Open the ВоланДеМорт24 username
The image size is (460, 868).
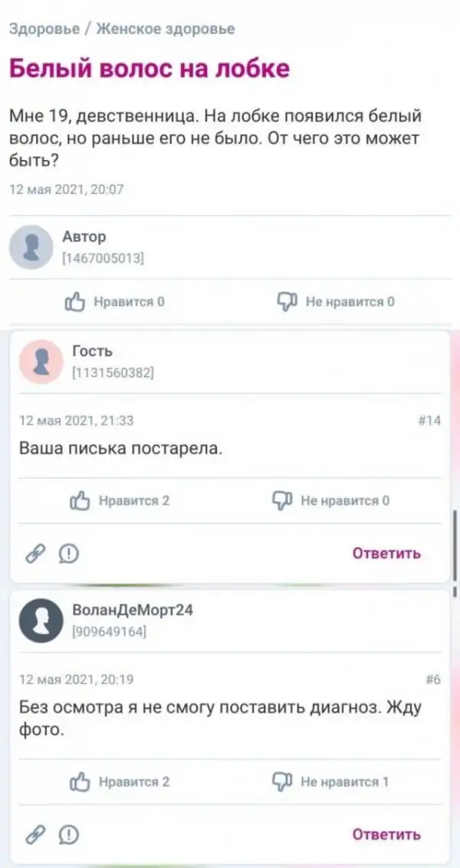133,610
